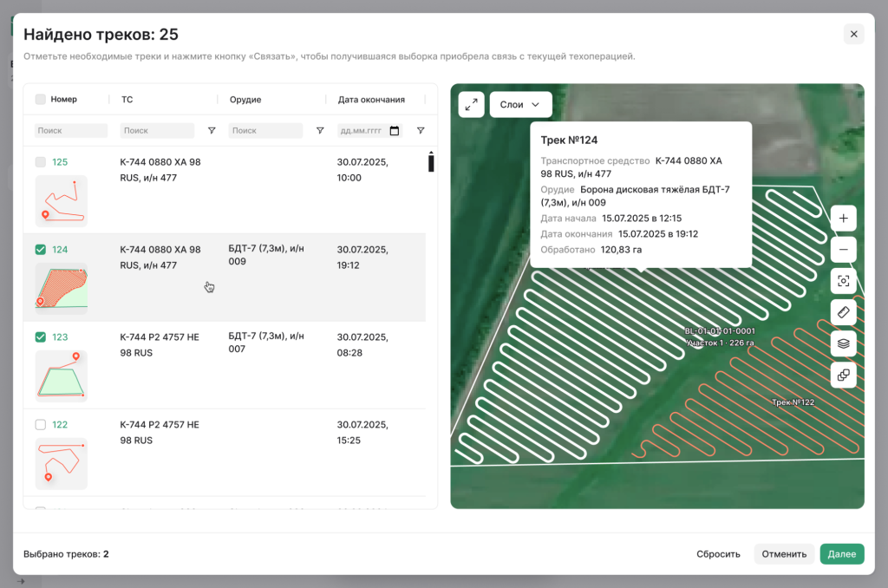
Task: Open track number 125 link
Action: (60, 162)
